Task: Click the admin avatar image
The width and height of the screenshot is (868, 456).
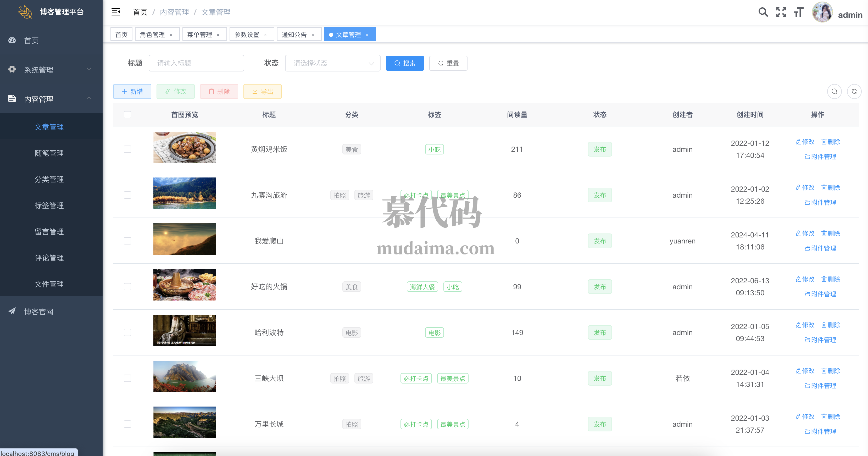Action: tap(822, 13)
